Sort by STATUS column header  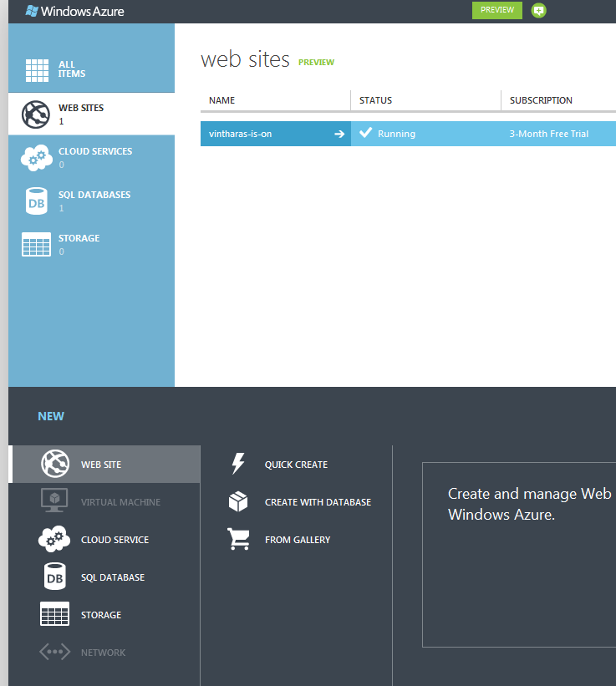375,100
